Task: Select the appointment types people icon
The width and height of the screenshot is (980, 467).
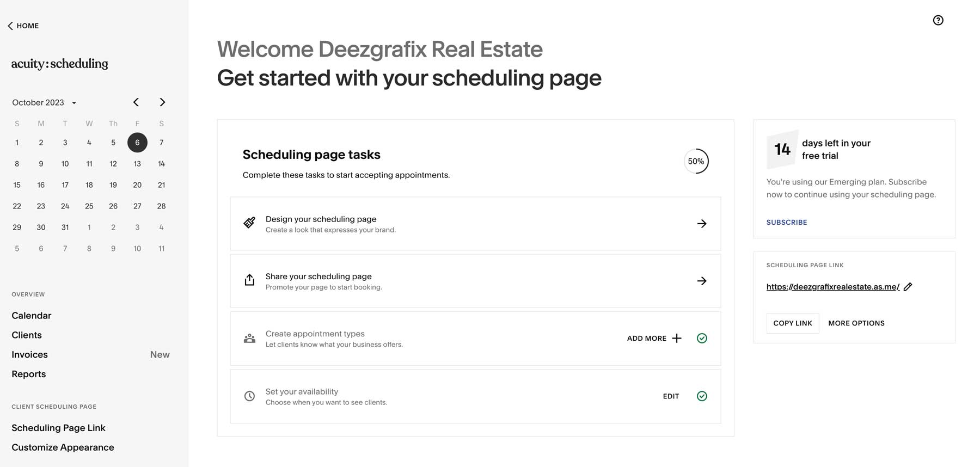Action: tap(249, 338)
